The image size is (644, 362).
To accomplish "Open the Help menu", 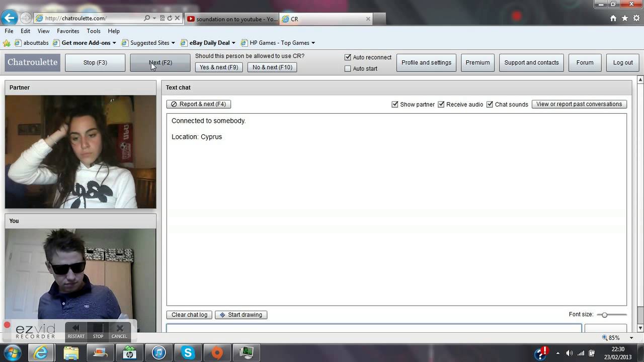I will tap(114, 31).
